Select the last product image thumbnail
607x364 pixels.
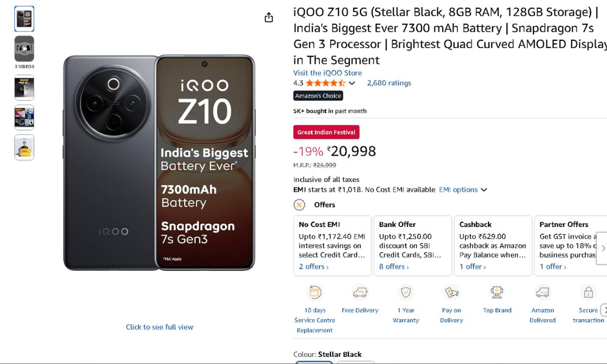pyautogui.click(x=24, y=147)
